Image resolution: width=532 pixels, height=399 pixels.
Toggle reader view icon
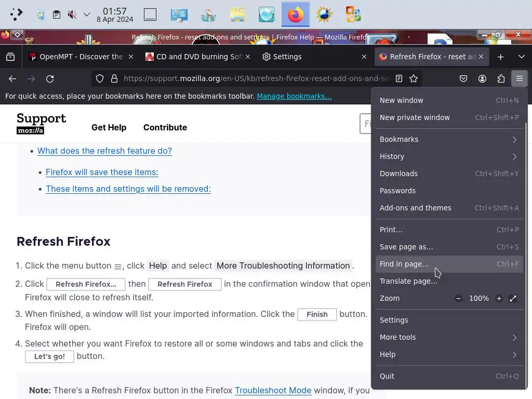pos(399,79)
